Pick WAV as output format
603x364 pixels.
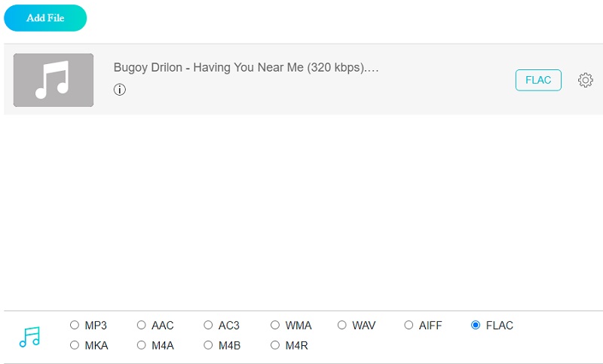pos(342,326)
